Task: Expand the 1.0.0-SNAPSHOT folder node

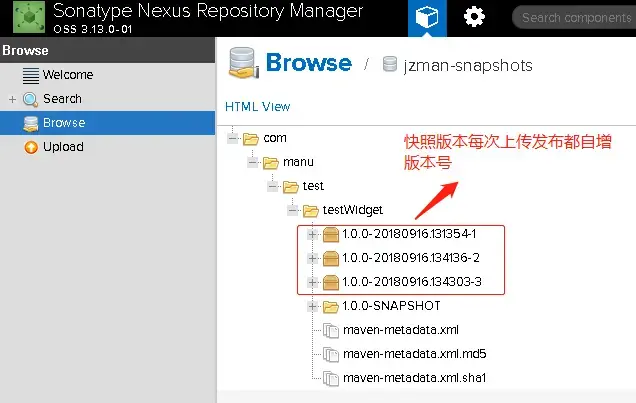Action: [x=312, y=306]
